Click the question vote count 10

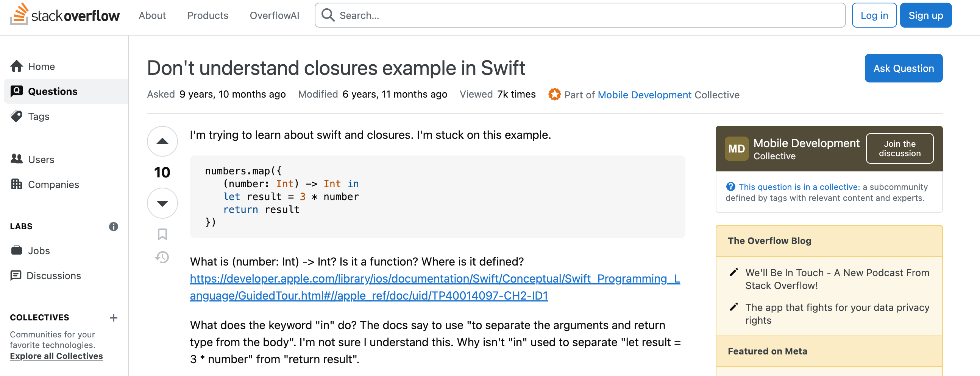pos(162,172)
